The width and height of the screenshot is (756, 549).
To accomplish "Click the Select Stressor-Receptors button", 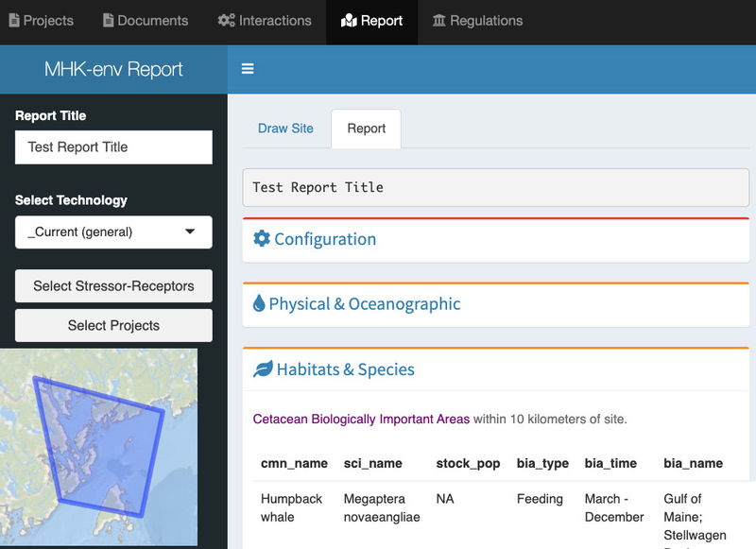I will coord(112,285).
